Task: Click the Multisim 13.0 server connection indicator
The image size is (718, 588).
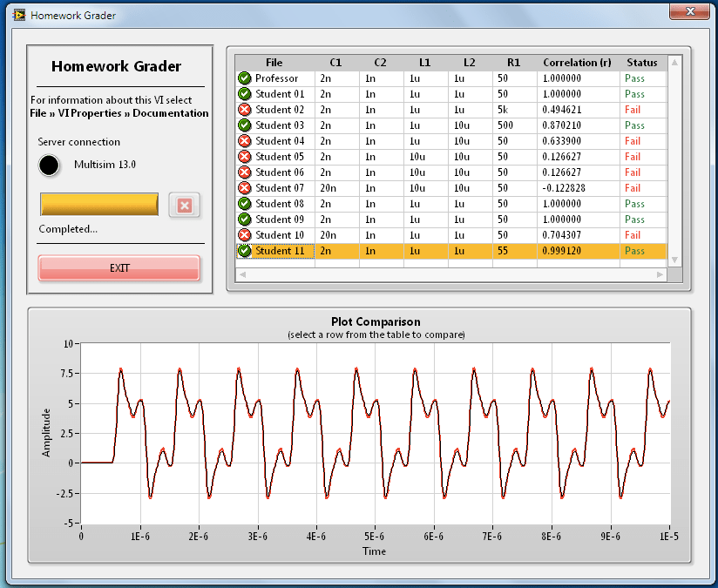Action: pyautogui.click(x=50, y=165)
